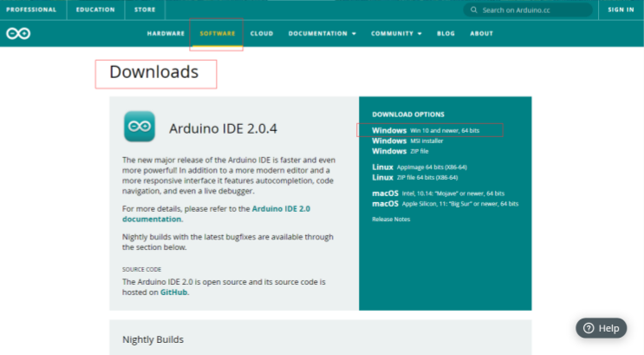
Task: Select the Software tab
Action: click(x=218, y=33)
